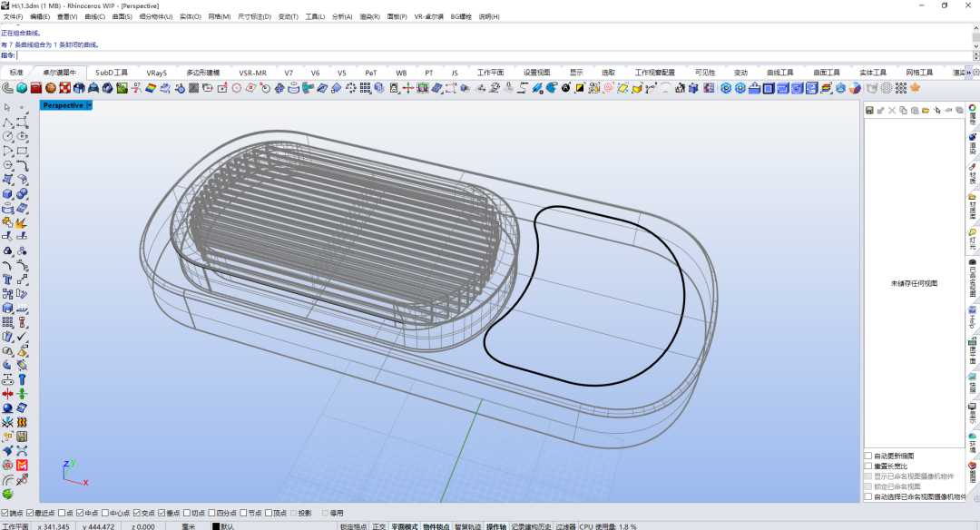Click the black default layer color swatch
980x530 pixels.
coord(216,526)
